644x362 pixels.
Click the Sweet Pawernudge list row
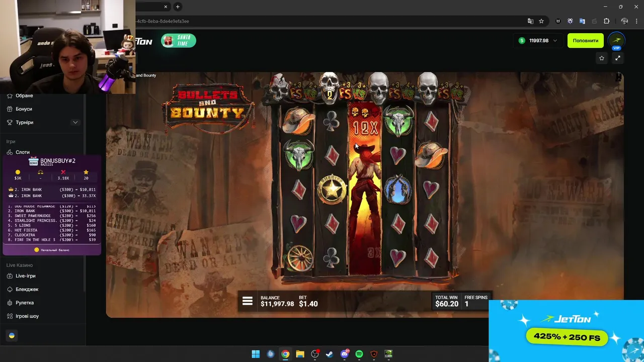point(52,216)
